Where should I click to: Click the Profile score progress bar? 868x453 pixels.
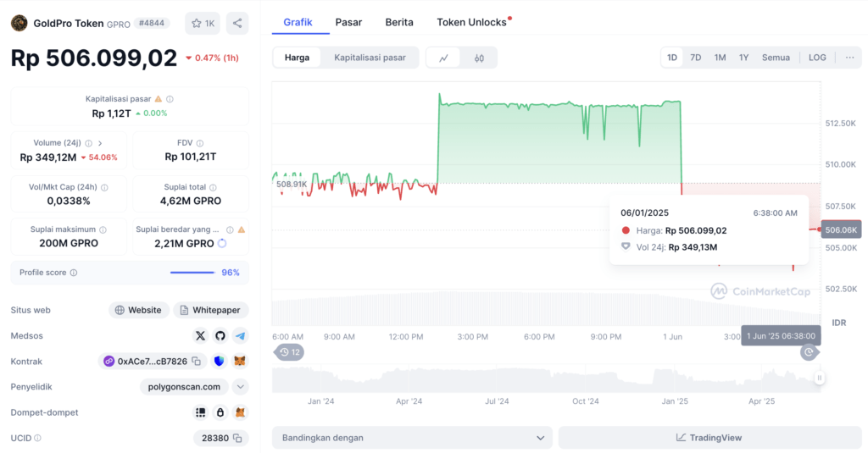[192, 273]
